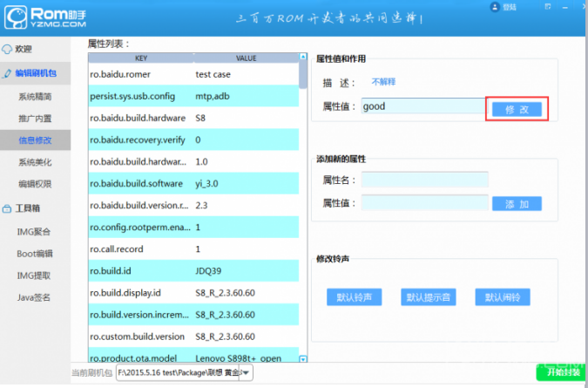Select the ro.baidu.romer row
This screenshot has width=588, height=388.
[x=193, y=74]
